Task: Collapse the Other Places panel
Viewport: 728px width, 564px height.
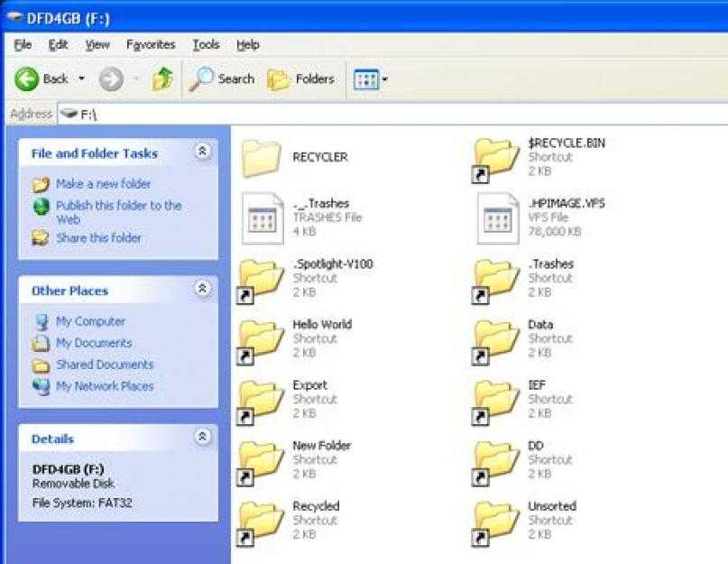Action: coord(202,289)
